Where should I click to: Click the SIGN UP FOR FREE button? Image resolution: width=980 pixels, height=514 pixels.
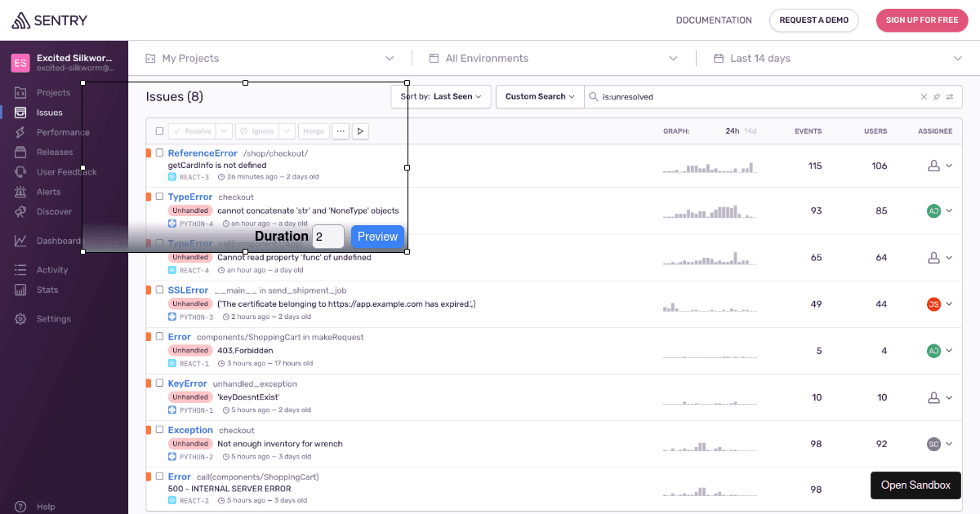pyautogui.click(x=921, y=20)
